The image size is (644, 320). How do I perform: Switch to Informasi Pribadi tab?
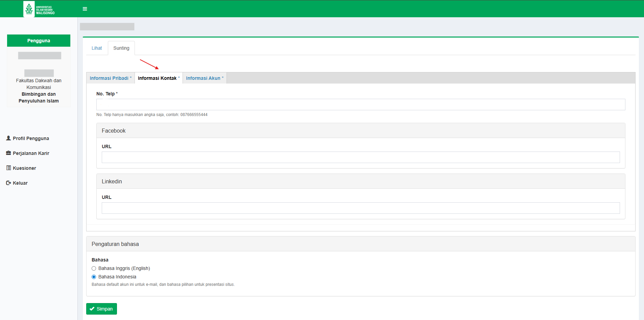pyautogui.click(x=109, y=78)
